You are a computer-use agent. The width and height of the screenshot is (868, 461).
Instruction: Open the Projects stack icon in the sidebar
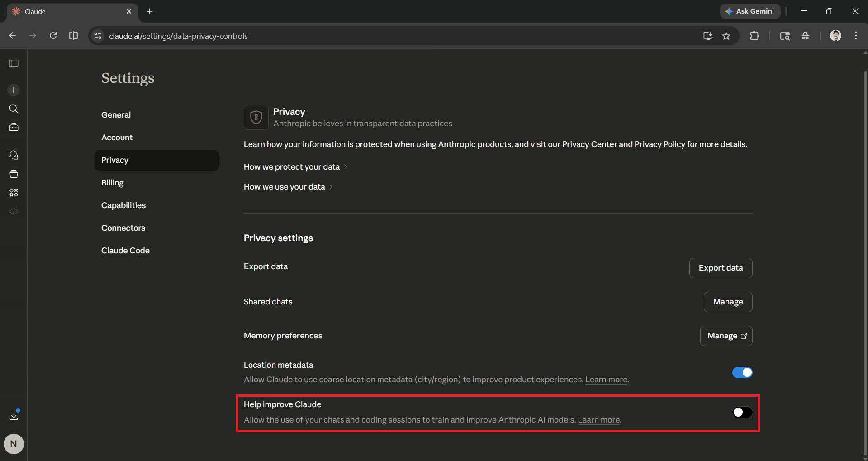click(14, 174)
